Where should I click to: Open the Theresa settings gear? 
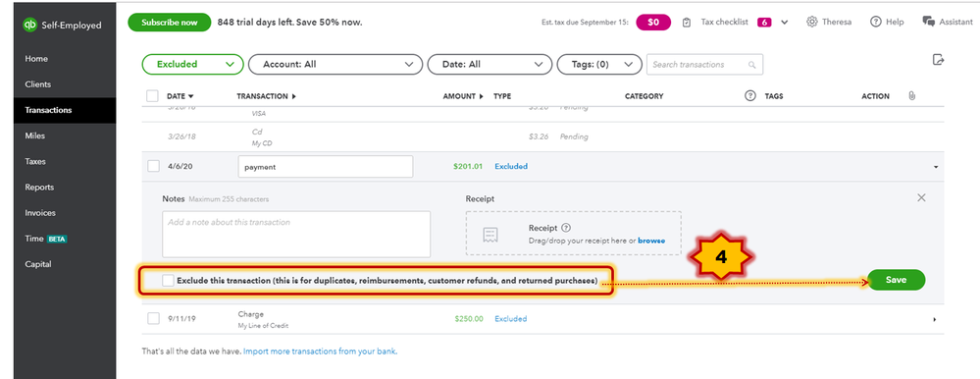tap(812, 22)
